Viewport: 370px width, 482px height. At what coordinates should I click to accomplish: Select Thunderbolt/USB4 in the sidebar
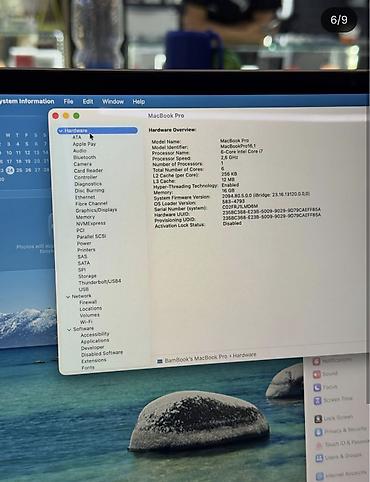[100, 282]
